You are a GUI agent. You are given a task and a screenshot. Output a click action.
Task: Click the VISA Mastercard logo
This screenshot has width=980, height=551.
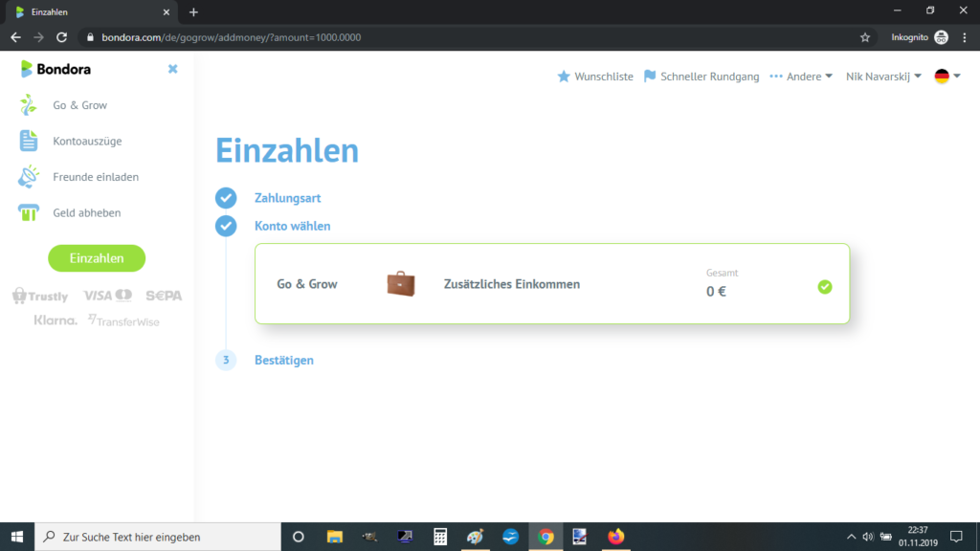107,295
